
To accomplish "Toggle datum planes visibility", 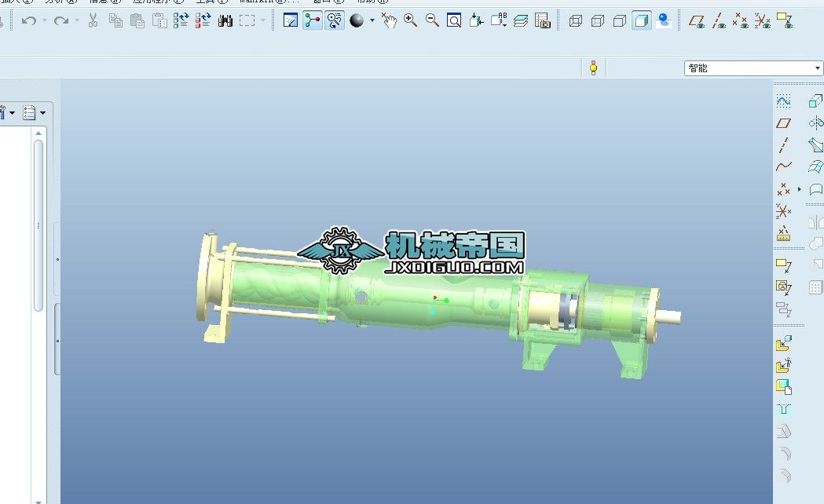I will 697,20.
